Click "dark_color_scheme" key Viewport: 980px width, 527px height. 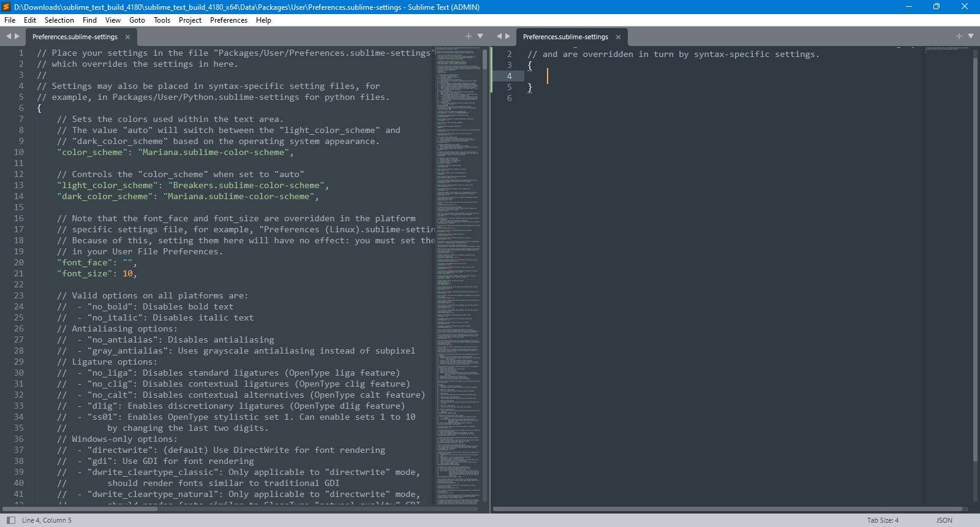click(x=105, y=196)
